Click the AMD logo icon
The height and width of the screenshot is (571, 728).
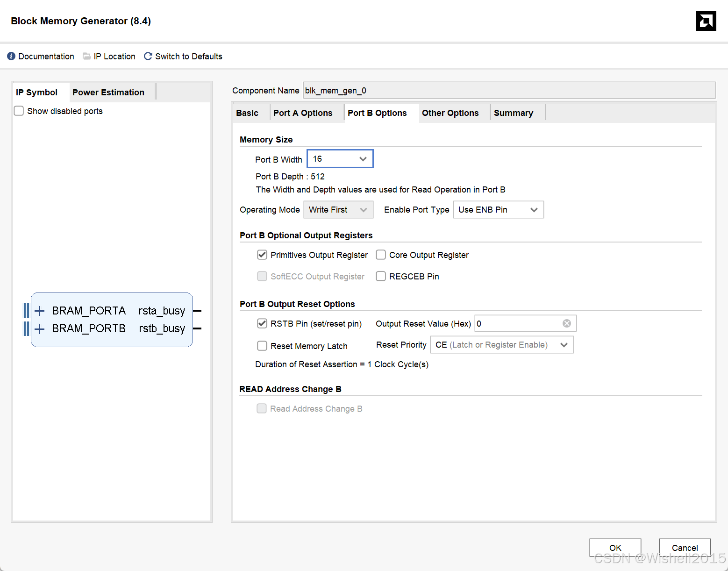pyautogui.click(x=706, y=21)
